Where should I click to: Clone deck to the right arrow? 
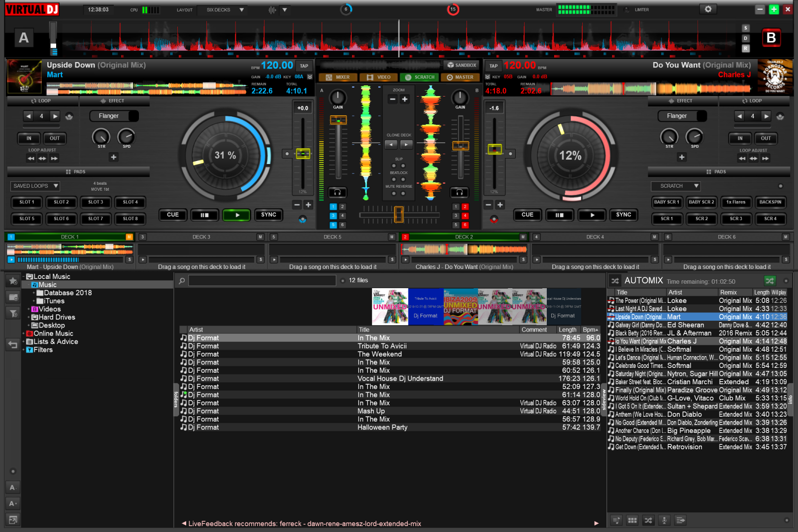click(x=406, y=144)
